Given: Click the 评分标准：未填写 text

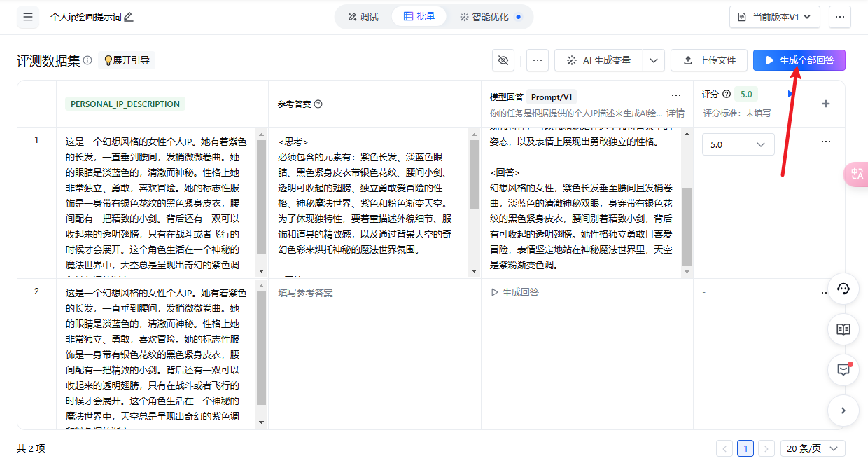Looking at the screenshot, I should point(737,113).
